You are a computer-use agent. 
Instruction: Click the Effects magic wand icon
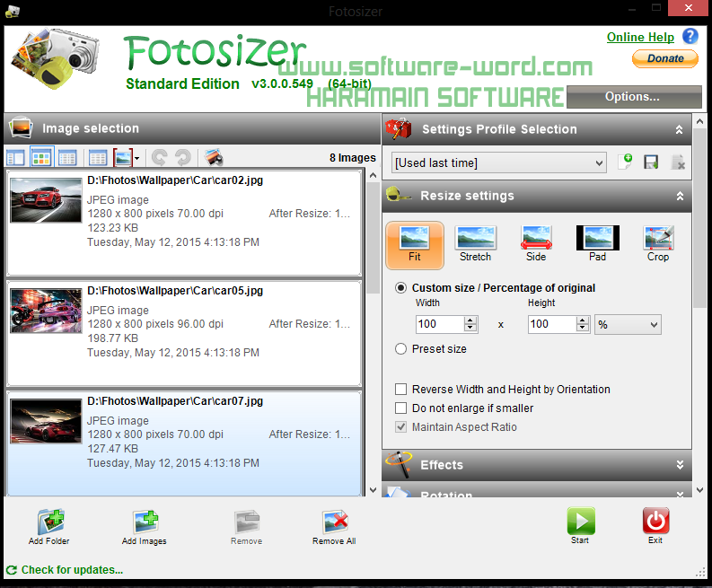click(399, 464)
